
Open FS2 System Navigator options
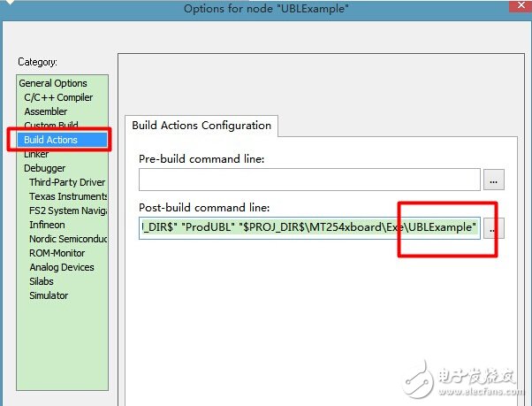(68, 211)
